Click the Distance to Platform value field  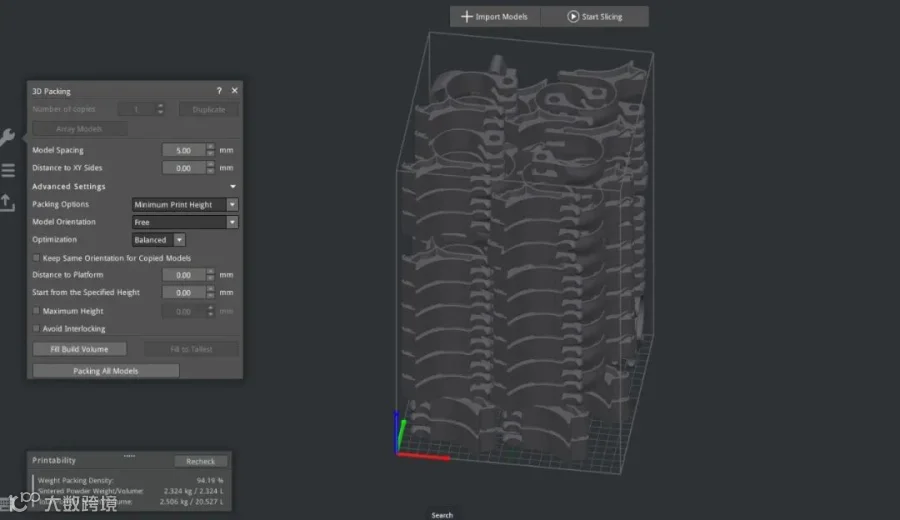pos(184,275)
